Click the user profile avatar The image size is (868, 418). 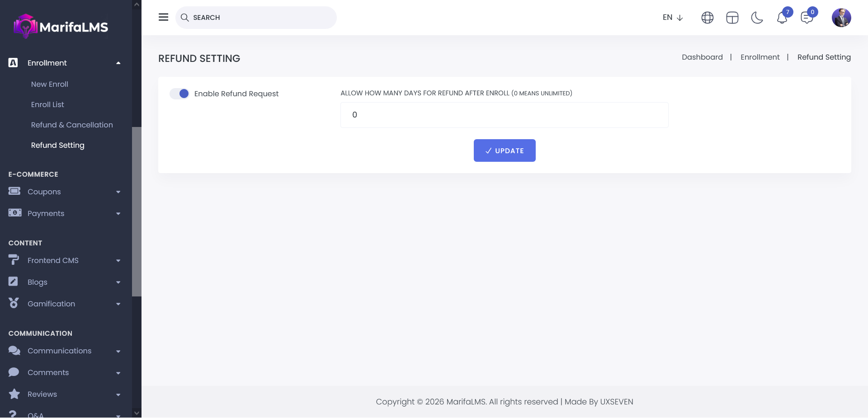click(841, 18)
